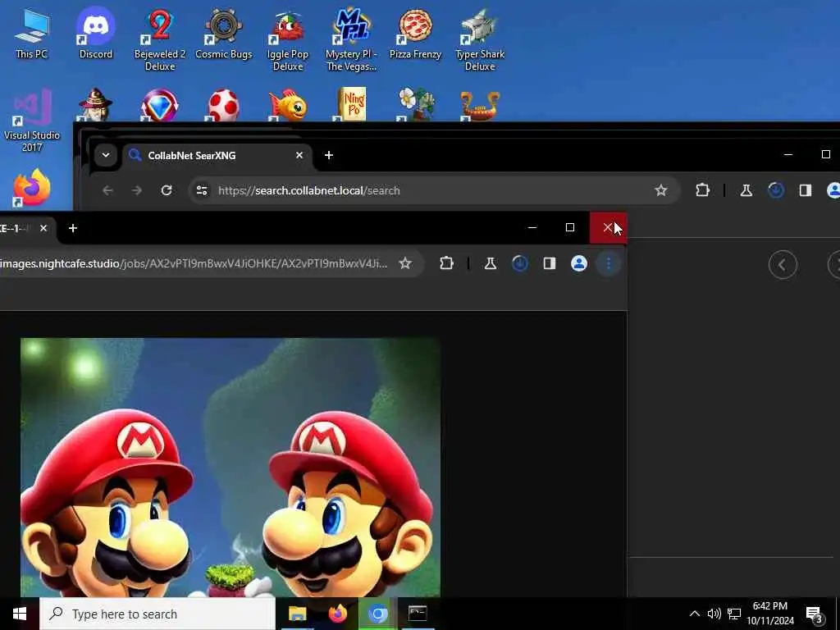Close the nightcafe image tab

tap(43, 228)
